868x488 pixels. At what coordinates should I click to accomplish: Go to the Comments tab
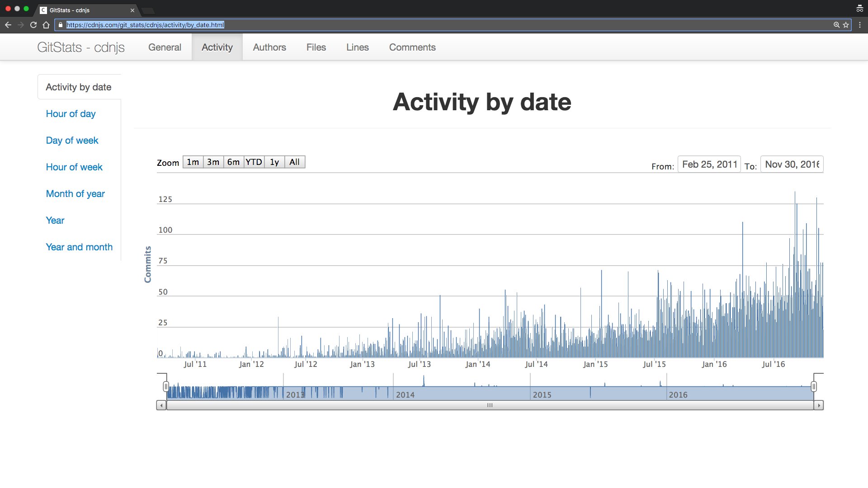tap(412, 47)
